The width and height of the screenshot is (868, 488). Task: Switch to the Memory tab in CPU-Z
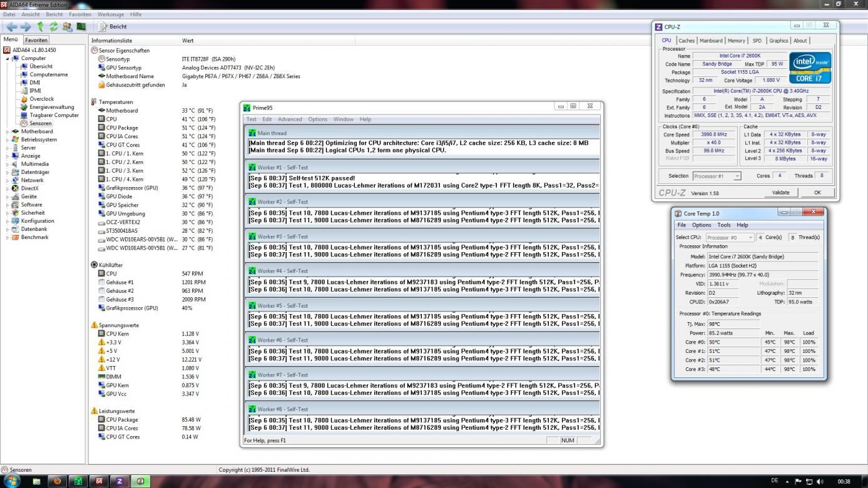coord(736,41)
